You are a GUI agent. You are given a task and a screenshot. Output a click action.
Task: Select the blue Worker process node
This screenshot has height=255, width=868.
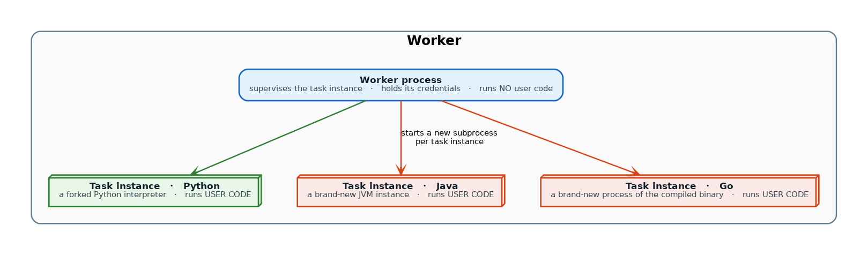point(400,85)
